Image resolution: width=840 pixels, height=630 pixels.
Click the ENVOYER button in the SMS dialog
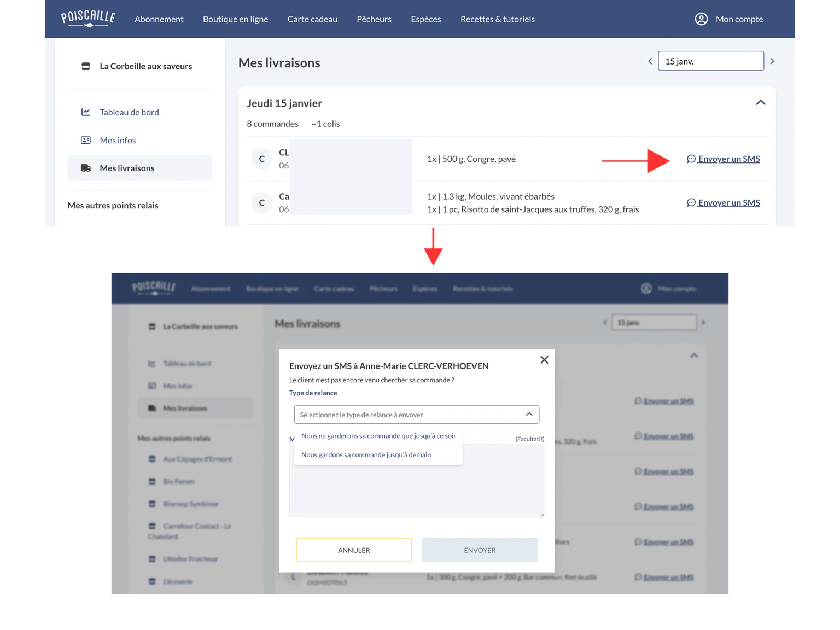click(480, 550)
